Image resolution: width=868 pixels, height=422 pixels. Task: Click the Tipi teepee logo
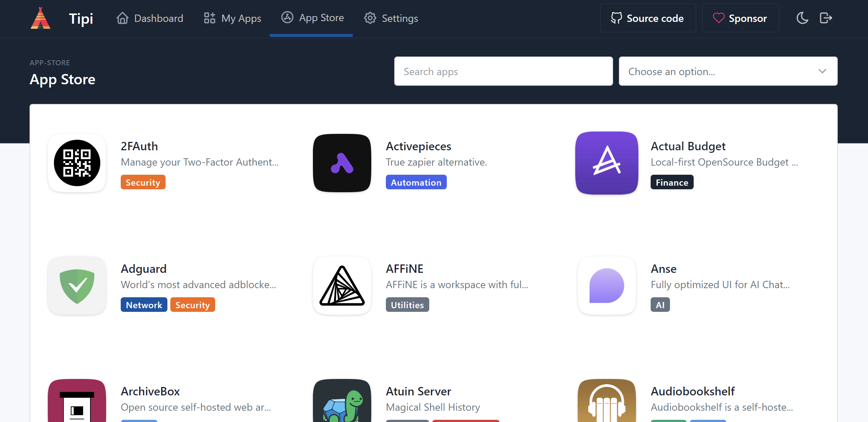(x=40, y=18)
